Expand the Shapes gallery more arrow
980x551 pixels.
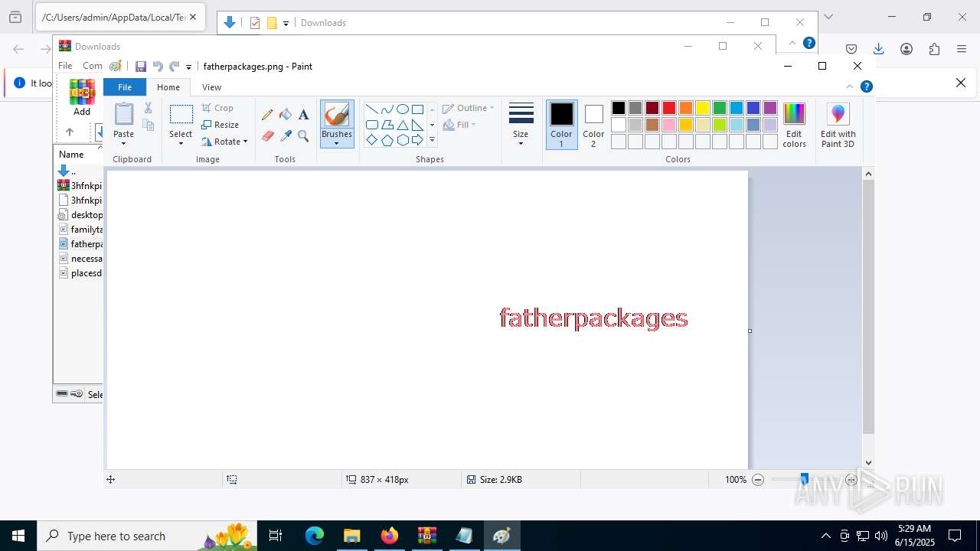pyautogui.click(x=432, y=140)
